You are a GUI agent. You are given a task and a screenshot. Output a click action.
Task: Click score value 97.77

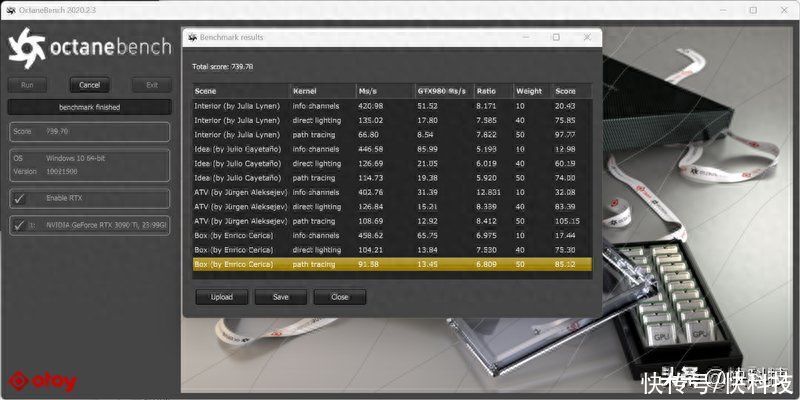pyautogui.click(x=565, y=135)
